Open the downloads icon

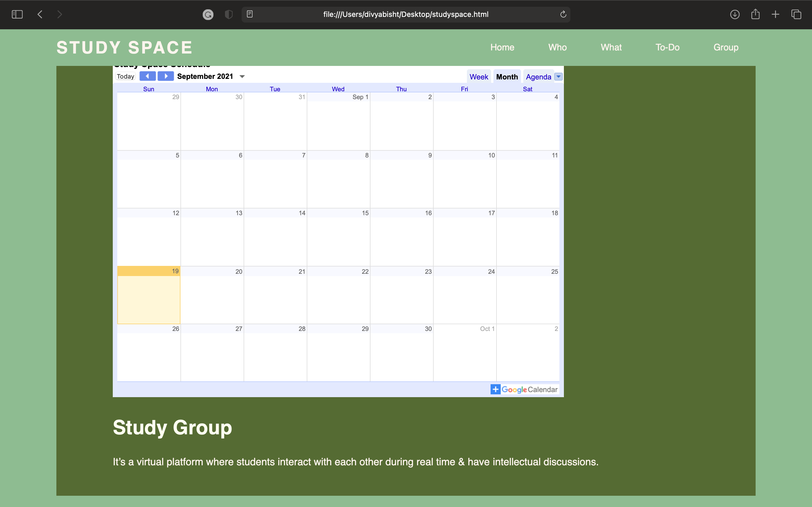click(734, 14)
